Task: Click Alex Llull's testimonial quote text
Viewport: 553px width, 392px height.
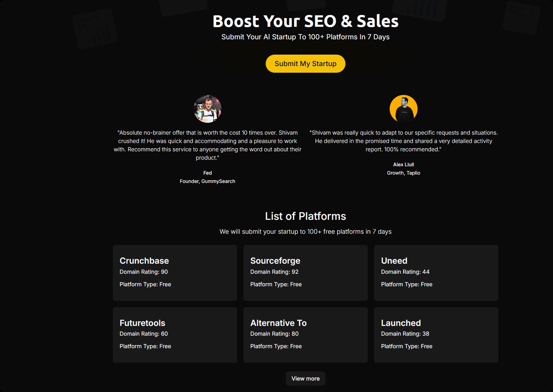Action: point(403,141)
